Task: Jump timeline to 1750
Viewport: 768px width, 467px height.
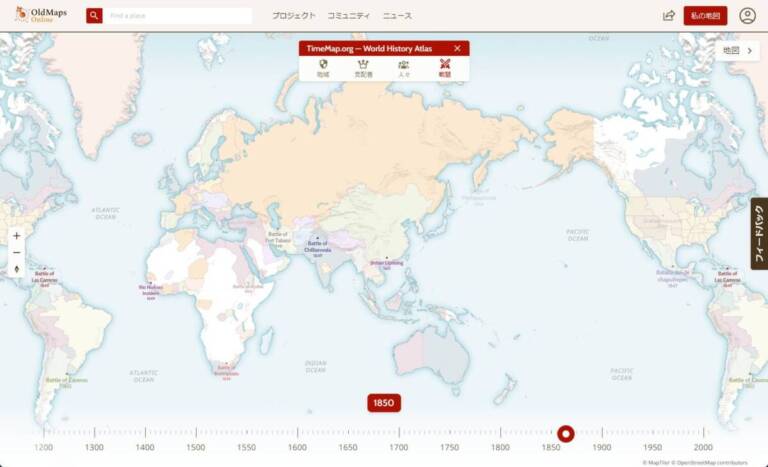Action: tap(450, 447)
